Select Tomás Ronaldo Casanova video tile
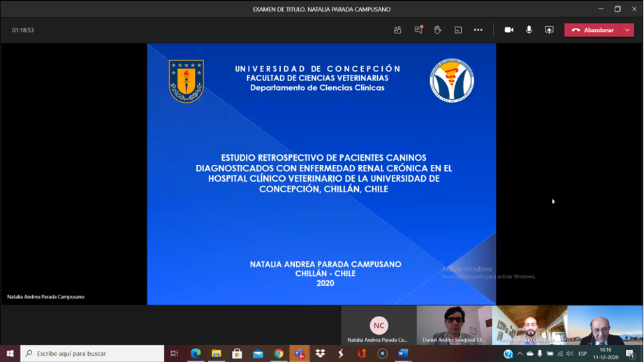This screenshot has width=644, height=362. 530,325
